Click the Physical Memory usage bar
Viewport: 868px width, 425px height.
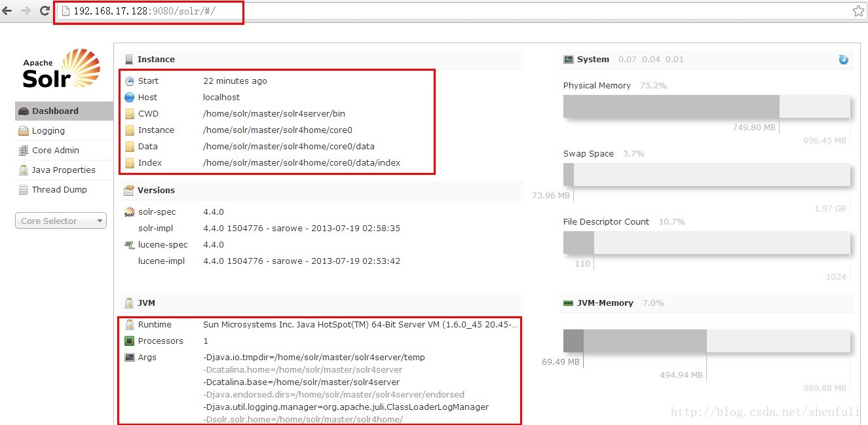pos(707,107)
